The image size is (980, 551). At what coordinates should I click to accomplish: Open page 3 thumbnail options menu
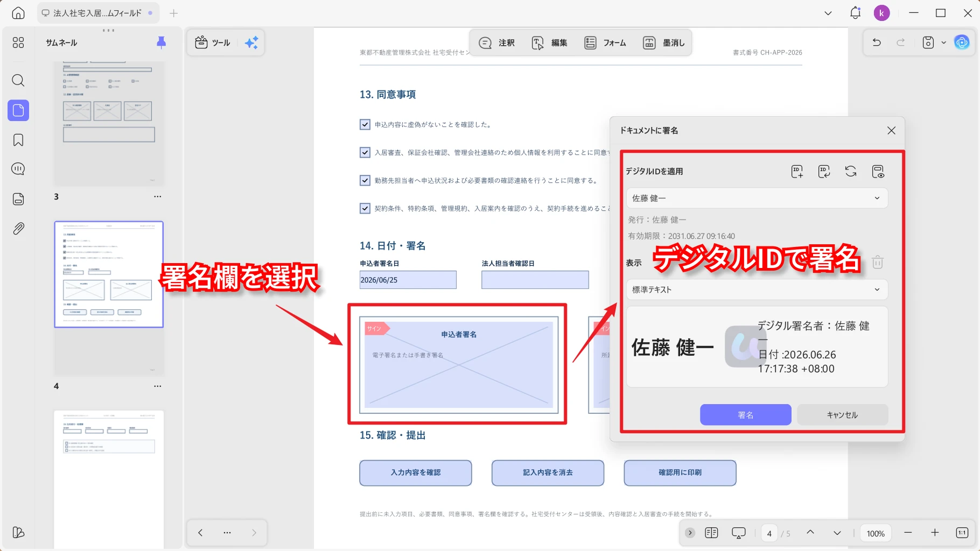(157, 197)
